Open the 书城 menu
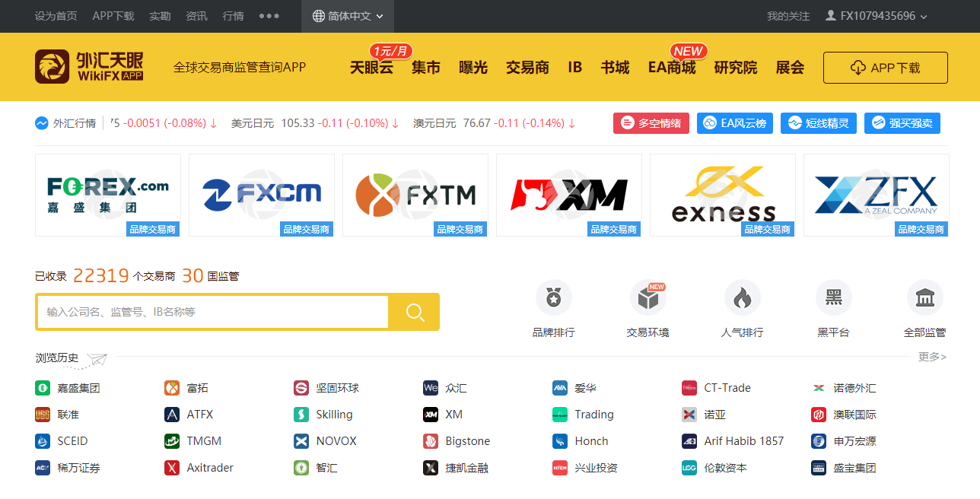 pyautogui.click(x=615, y=68)
